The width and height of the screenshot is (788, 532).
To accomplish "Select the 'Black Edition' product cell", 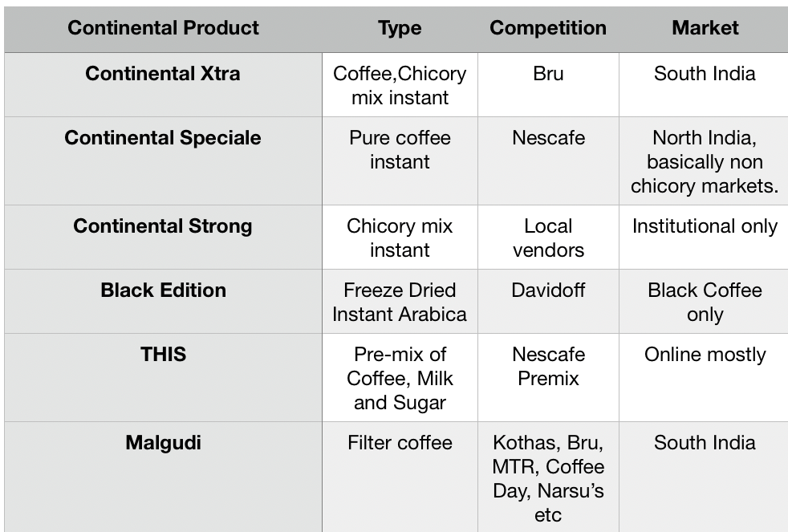I will click(x=163, y=290).
